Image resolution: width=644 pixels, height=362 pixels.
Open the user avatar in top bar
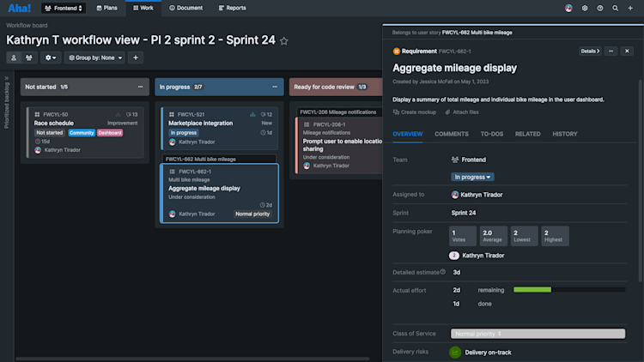click(x=568, y=9)
